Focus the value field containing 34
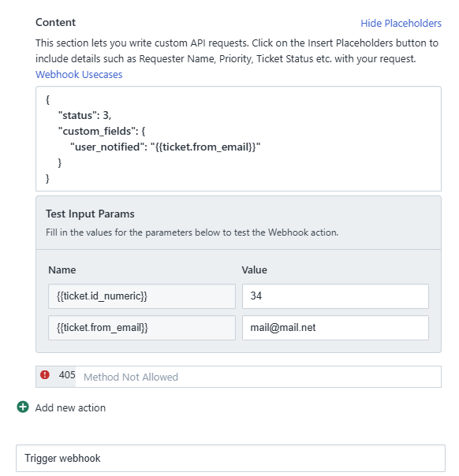This screenshot has width=459, height=476. (335, 296)
